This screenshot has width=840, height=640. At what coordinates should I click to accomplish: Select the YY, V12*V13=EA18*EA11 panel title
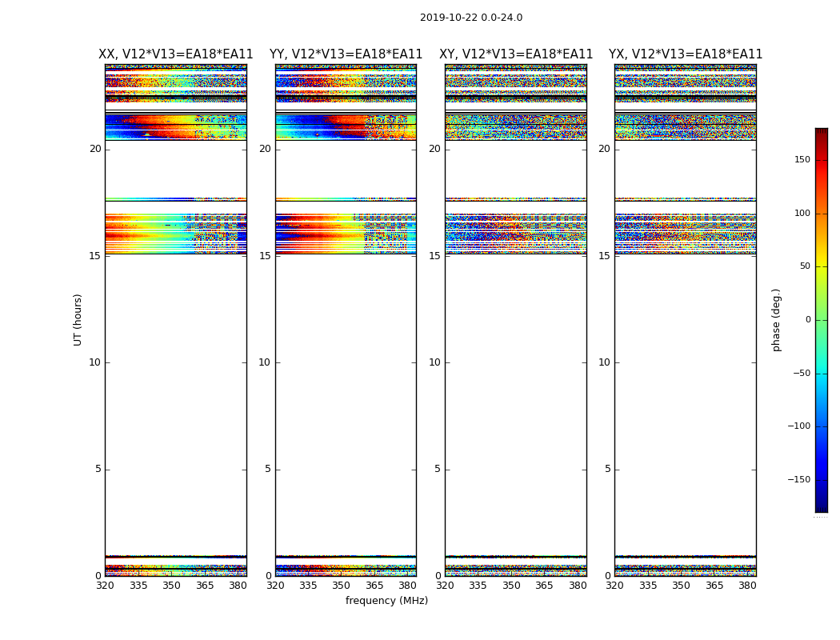coord(346,54)
